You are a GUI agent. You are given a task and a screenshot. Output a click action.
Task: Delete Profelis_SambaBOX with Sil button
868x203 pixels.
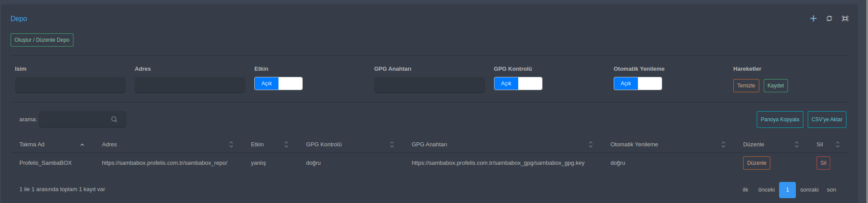(x=823, y=163)
